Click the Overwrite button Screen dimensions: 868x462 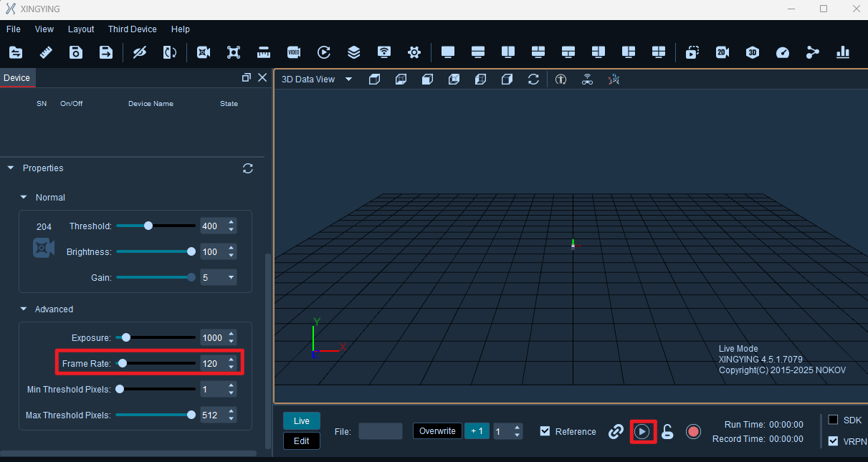pyautogui.click(x=437, y=431)
